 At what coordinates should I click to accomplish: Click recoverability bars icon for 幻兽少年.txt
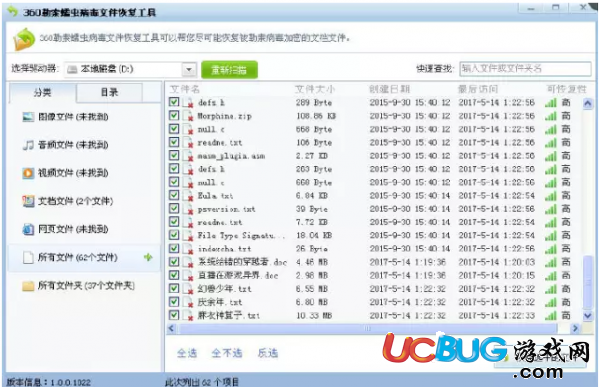click(x=550, y=289)
